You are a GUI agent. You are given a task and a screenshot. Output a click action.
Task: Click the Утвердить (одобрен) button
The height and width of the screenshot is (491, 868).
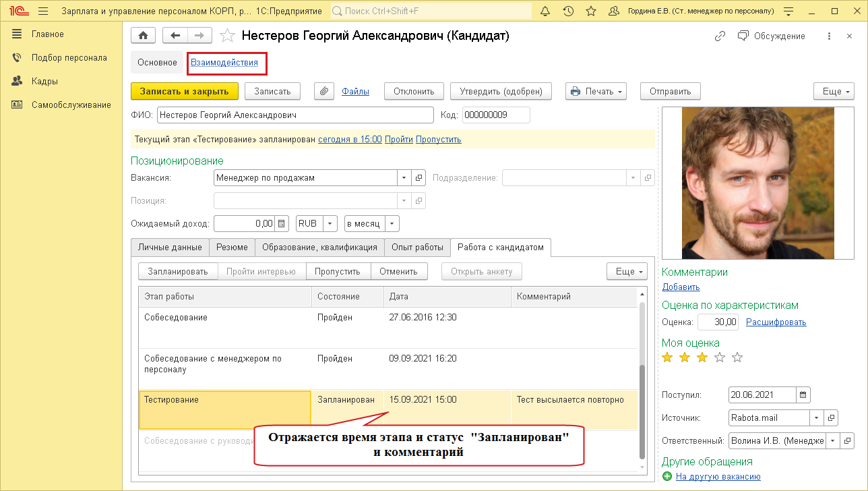click(x=501, y=91)
